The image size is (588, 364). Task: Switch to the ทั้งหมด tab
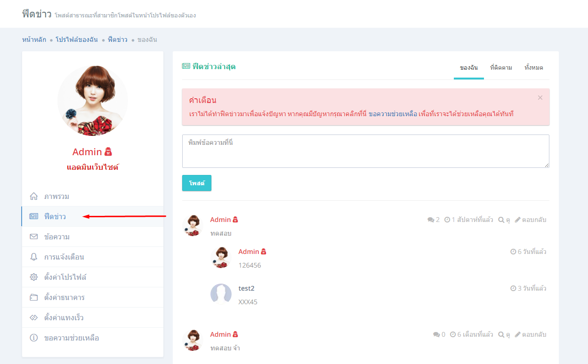click(x=533, y=68)
